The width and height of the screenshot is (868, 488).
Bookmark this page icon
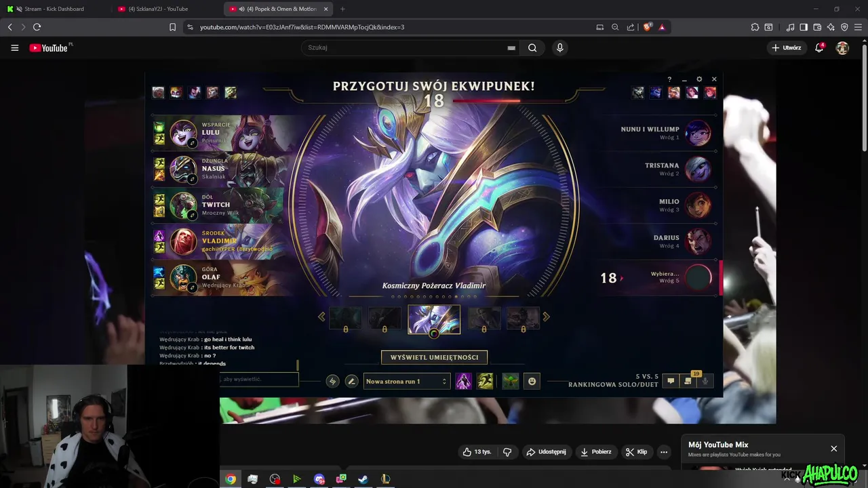coord(172,27)
